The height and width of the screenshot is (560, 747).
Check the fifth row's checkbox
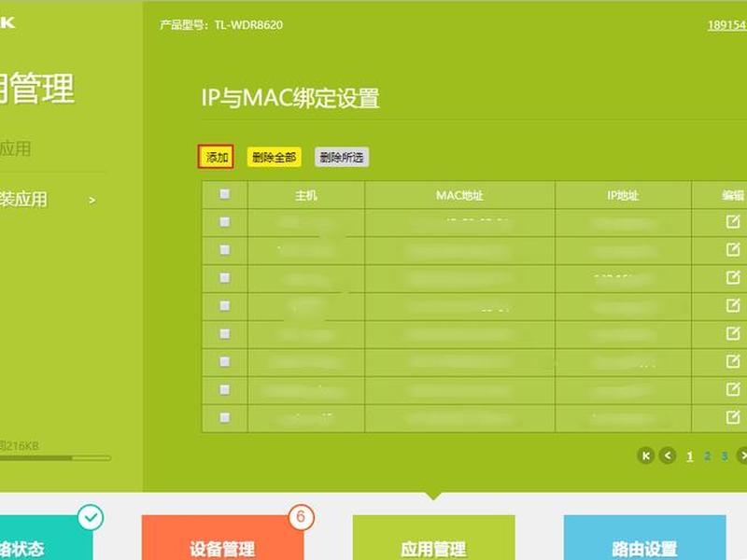tap(224, 334)
